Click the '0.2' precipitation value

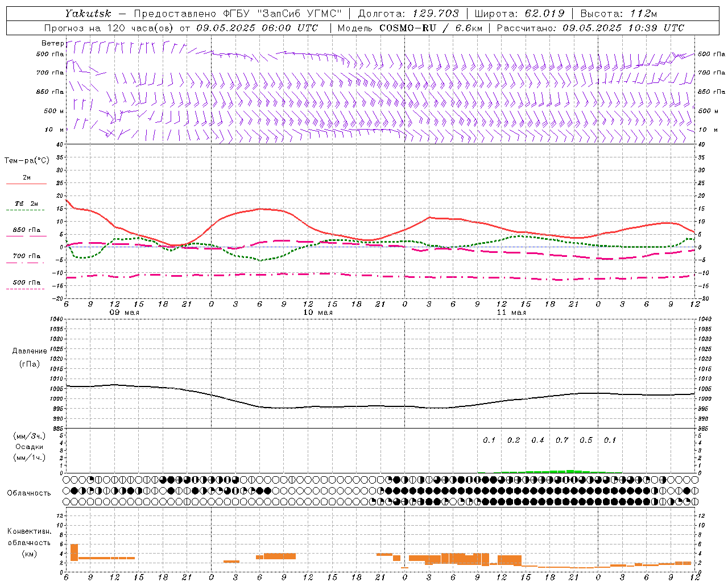click(x=514, y=440)
